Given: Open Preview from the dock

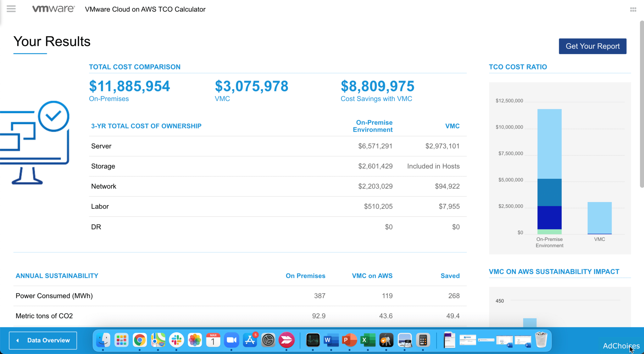Looking at the screenshot, I should click(x=405, y=340).
